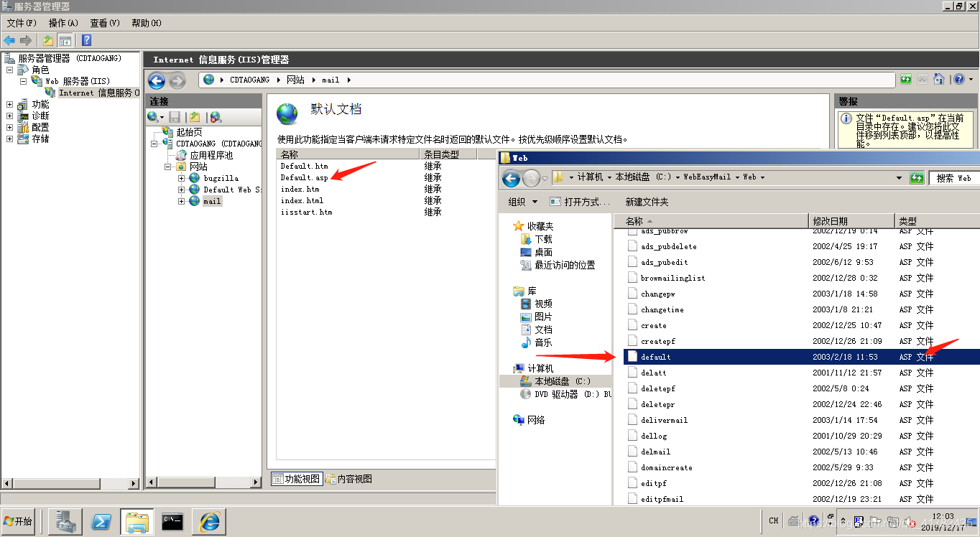Click IIS home icon near address bar
The height and width of the screenshot is (537, 980).
[x=938, y=80]
